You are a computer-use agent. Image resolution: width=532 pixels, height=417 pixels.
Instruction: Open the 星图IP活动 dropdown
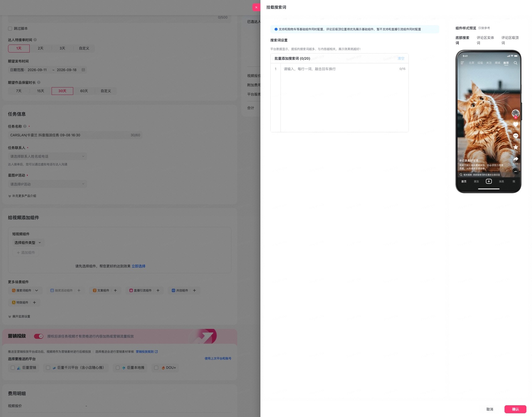(x=47, y=184)
